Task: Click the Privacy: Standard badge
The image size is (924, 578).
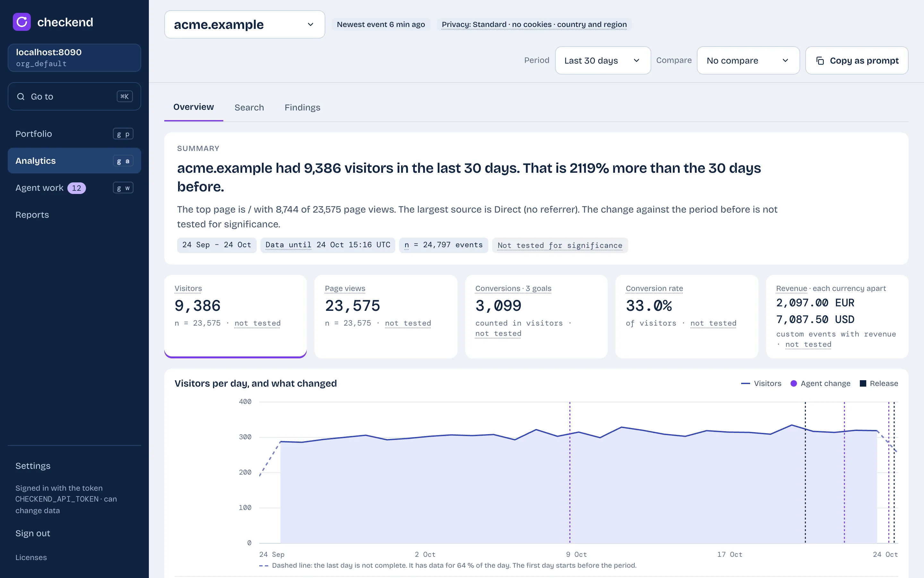Action: 534,24
